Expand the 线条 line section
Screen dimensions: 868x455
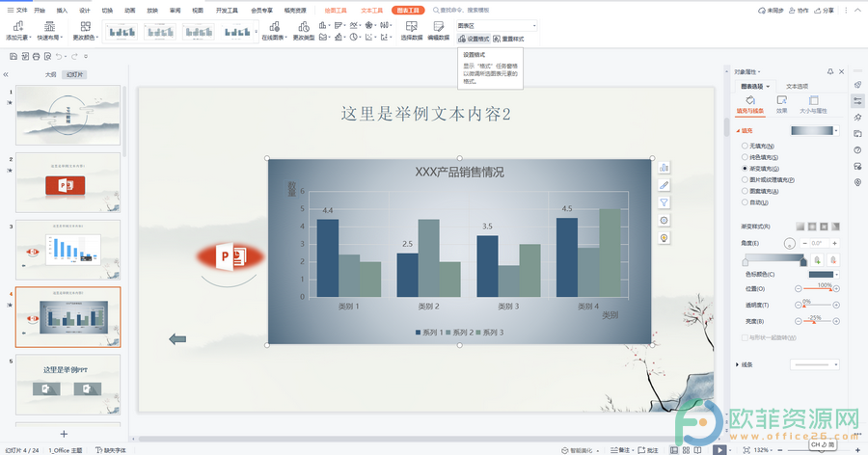point(738,364)
